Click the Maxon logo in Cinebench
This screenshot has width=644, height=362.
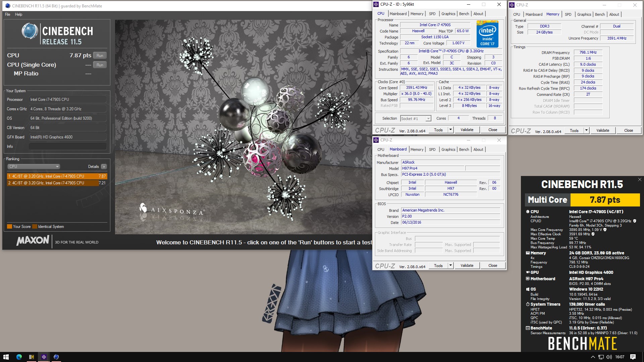pyautogui.click(x=33, y=240)
